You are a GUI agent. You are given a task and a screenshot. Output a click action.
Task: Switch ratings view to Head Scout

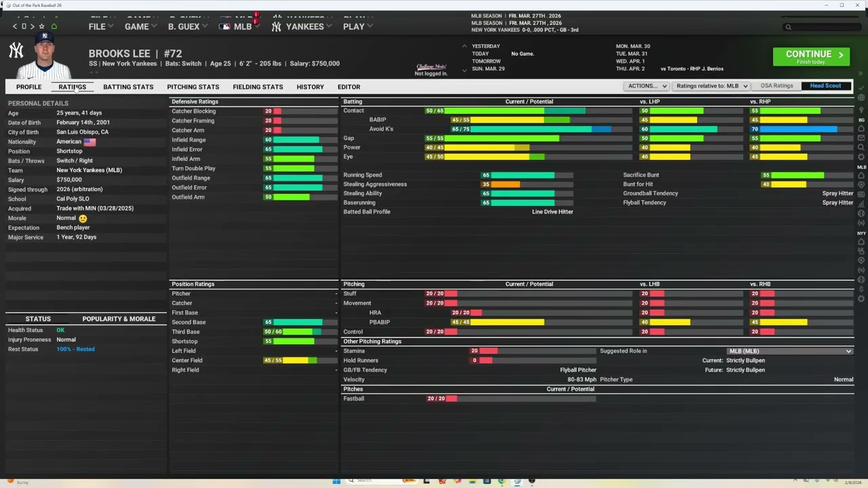[825, 86]
